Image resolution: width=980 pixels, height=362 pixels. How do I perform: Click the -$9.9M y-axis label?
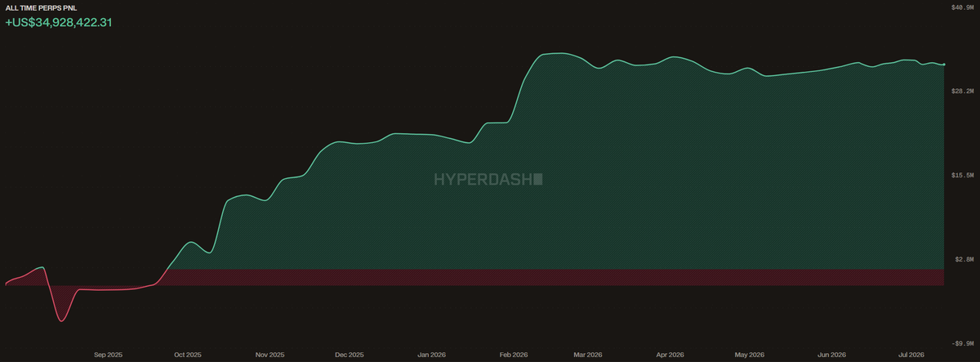964,344
